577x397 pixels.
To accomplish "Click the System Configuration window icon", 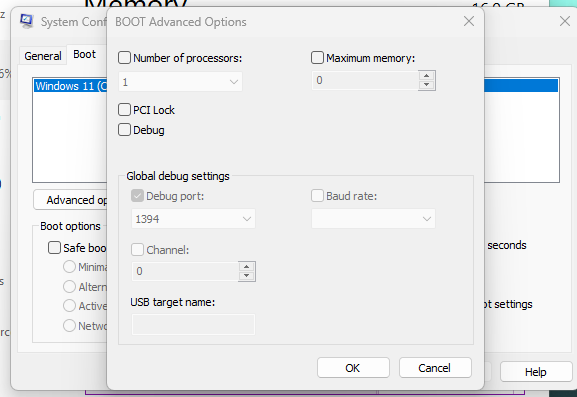I will [x=26, y=21].
